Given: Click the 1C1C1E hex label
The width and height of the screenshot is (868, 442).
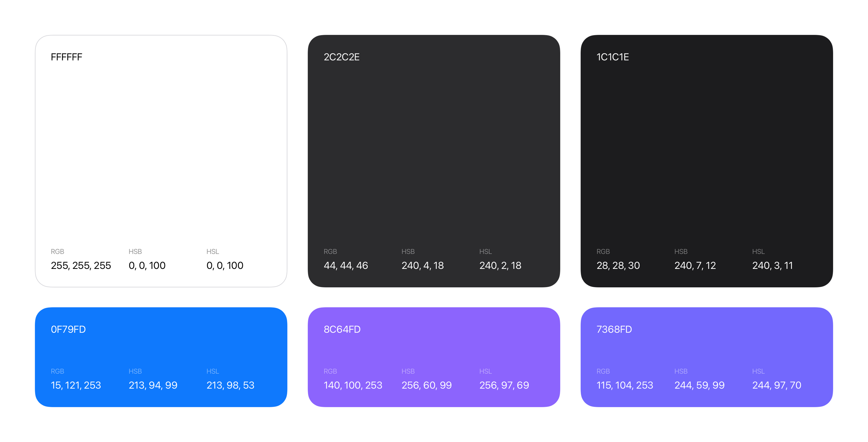Looking at the screenshot, I should click(x=612, y=57).
